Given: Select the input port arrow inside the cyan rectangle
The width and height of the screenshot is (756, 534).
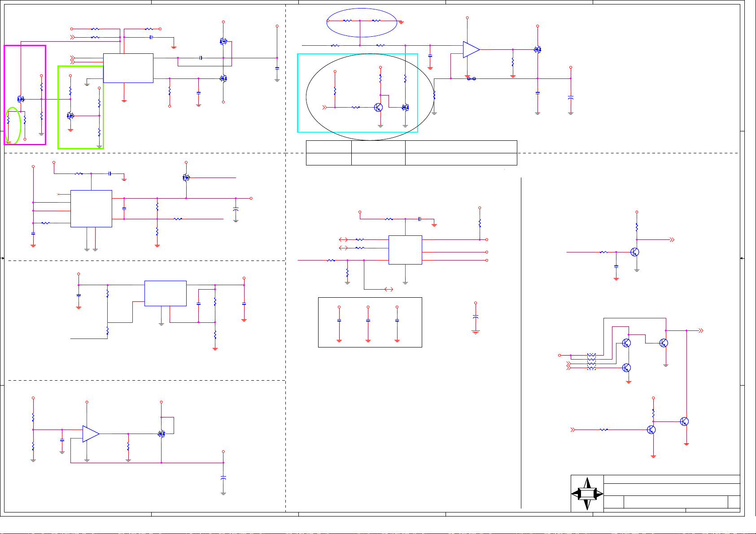Looking at the screenshot, I should click(x=325, y=108).
